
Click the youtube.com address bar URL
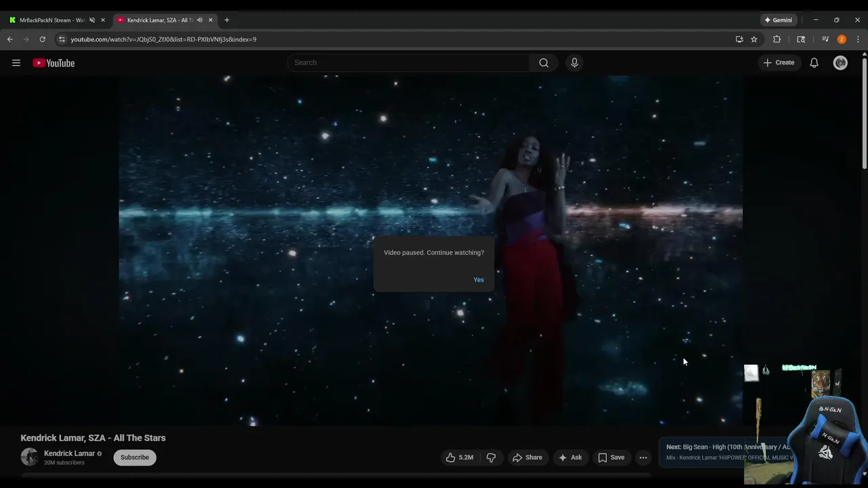(x=163, y=39)
